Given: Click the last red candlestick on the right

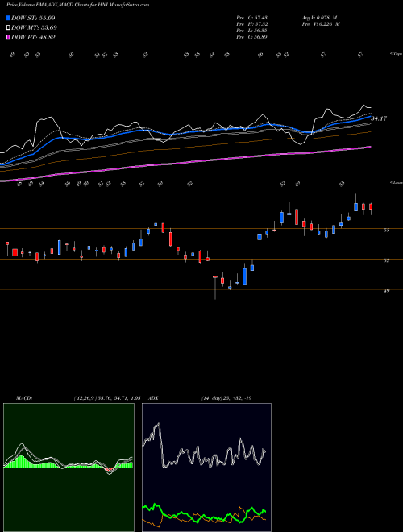Looking at the screenshot, I should 371,207.
